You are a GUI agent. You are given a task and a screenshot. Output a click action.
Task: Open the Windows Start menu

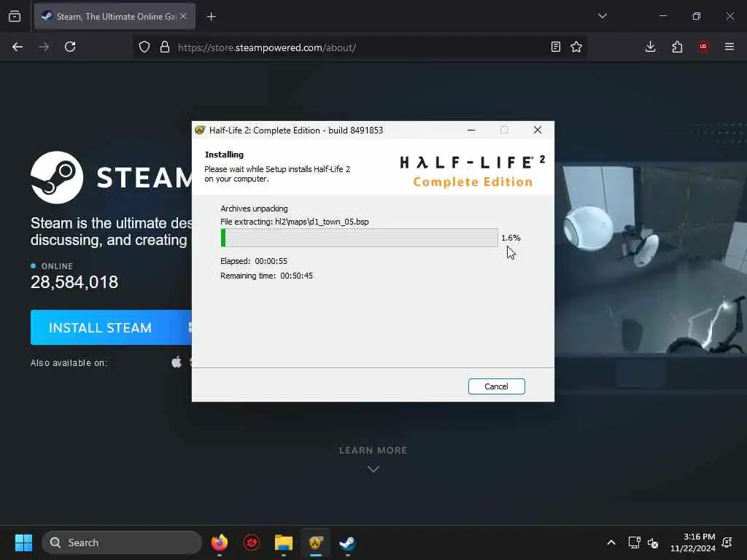24,542
